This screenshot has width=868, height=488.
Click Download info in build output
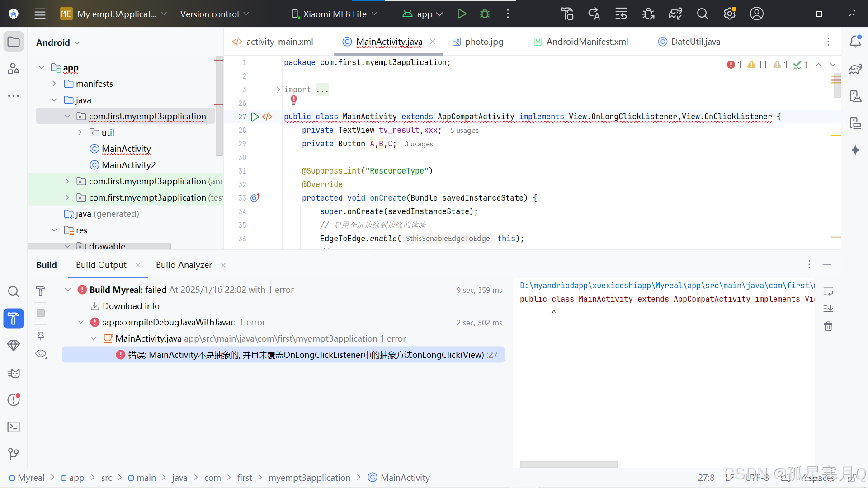pyautogui.click(x=131, y=306)
